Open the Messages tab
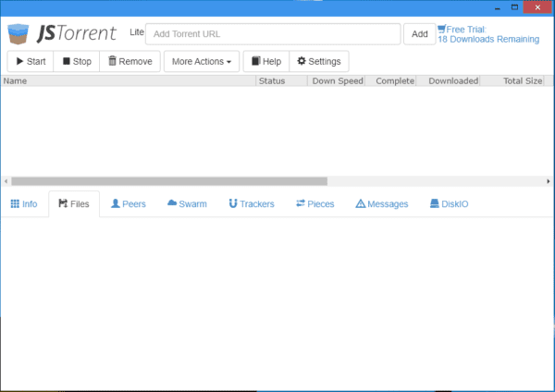 (x=381, y=204)
